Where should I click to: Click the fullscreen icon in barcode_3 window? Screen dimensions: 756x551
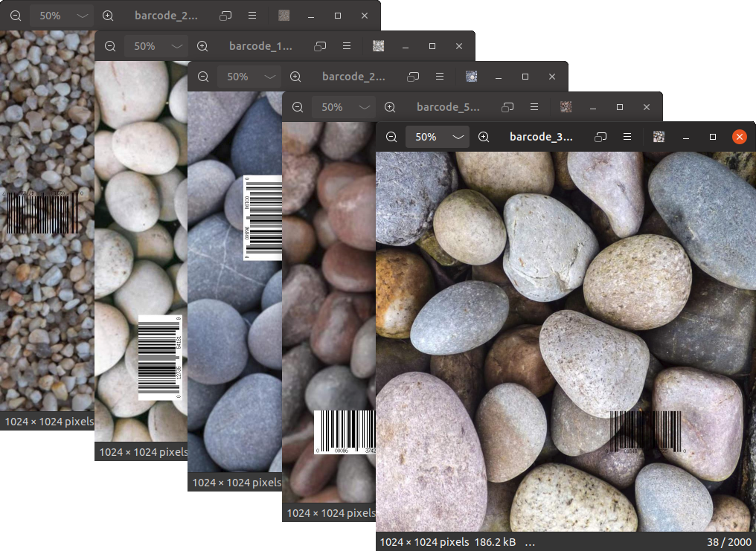point(600,137)
